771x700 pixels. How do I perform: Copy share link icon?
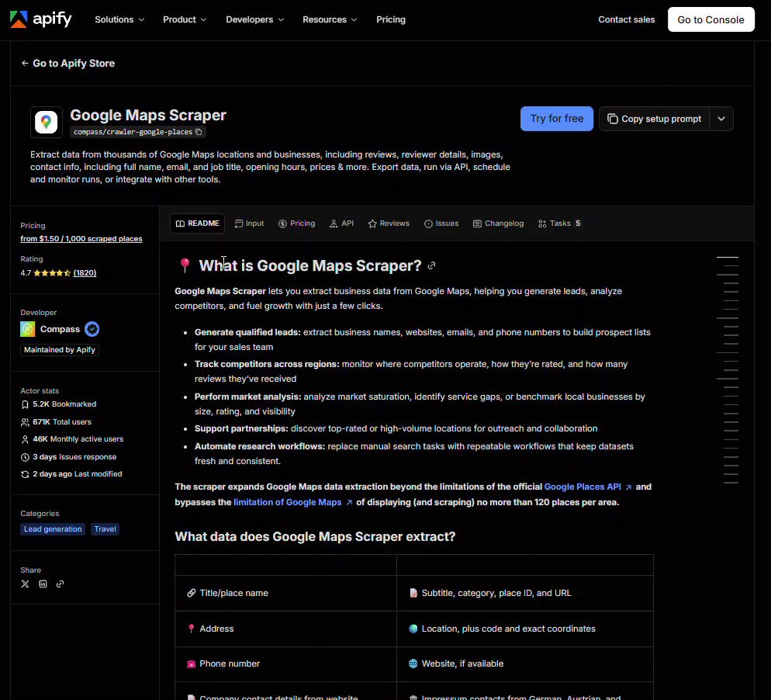[60, 584]
